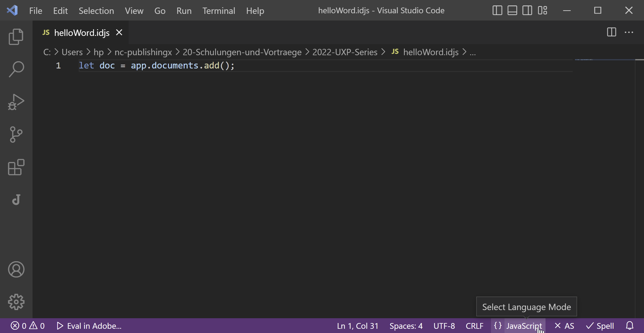Click the VS Code logo icon
Viewport: 644px width, 333px height.
(x=12, y=11)
